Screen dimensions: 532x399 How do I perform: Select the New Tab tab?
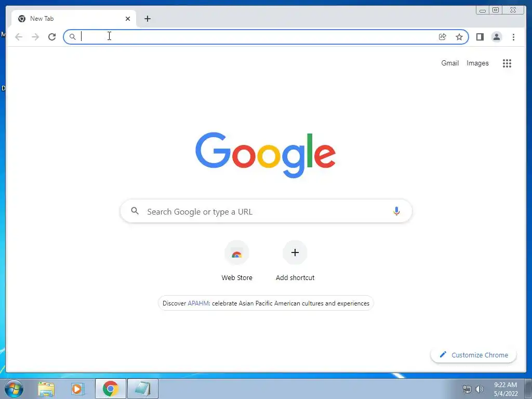pyautogui.click(x=74, y=19)
